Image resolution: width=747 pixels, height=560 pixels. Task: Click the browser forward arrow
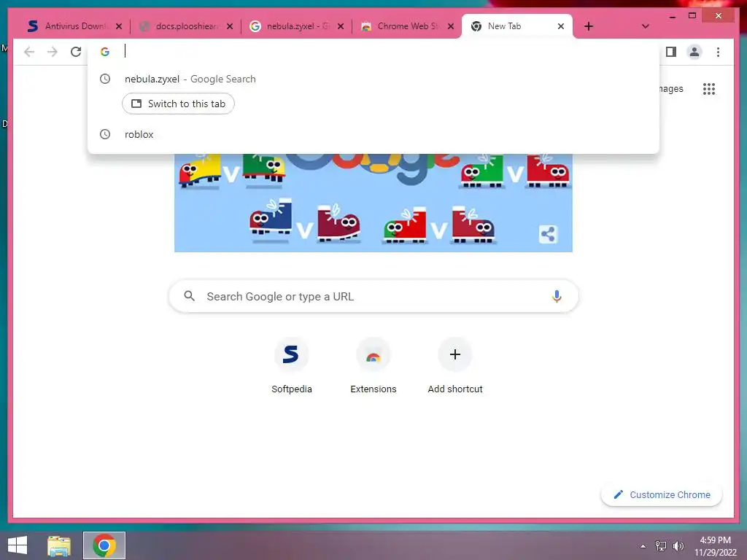click(53, 52)
